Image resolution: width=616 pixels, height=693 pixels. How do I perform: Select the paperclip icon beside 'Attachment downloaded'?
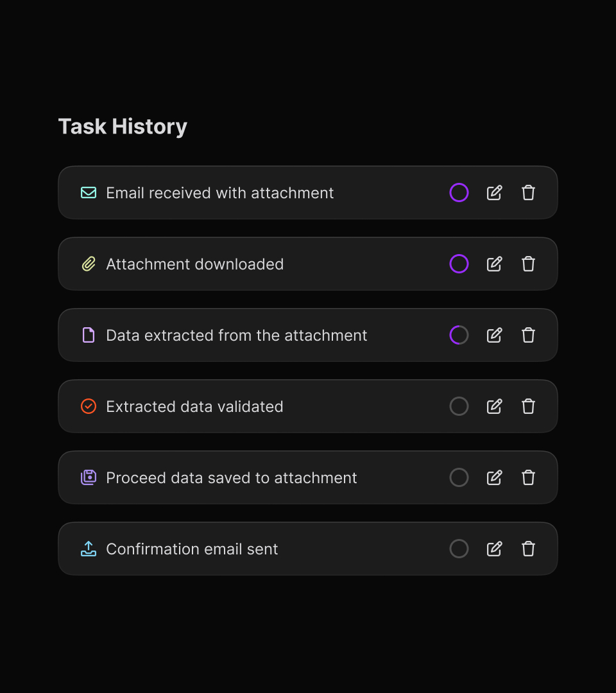[x=88, y=264]
